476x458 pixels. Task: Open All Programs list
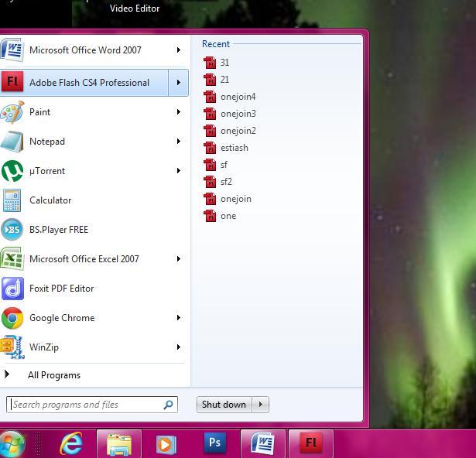tap(54, 375)
